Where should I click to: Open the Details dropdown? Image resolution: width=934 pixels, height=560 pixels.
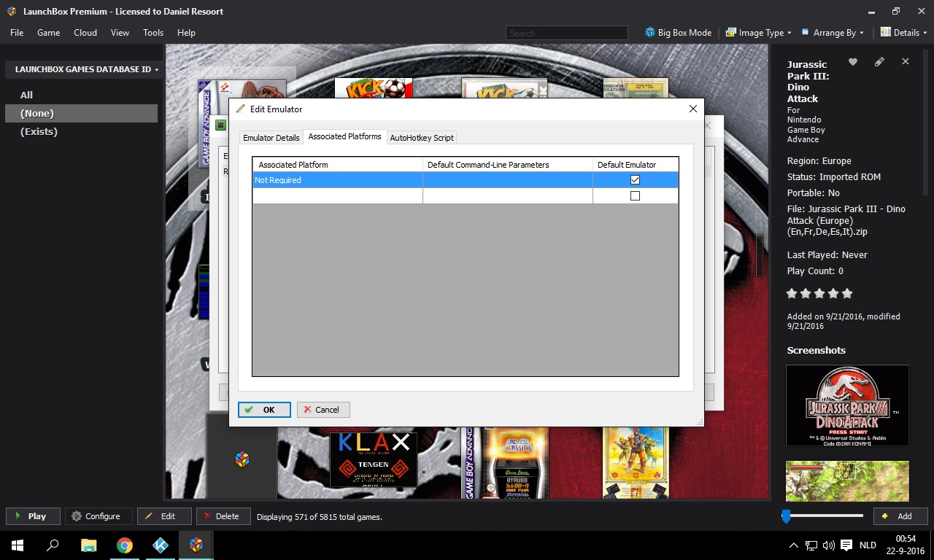[x=903, y=33]
